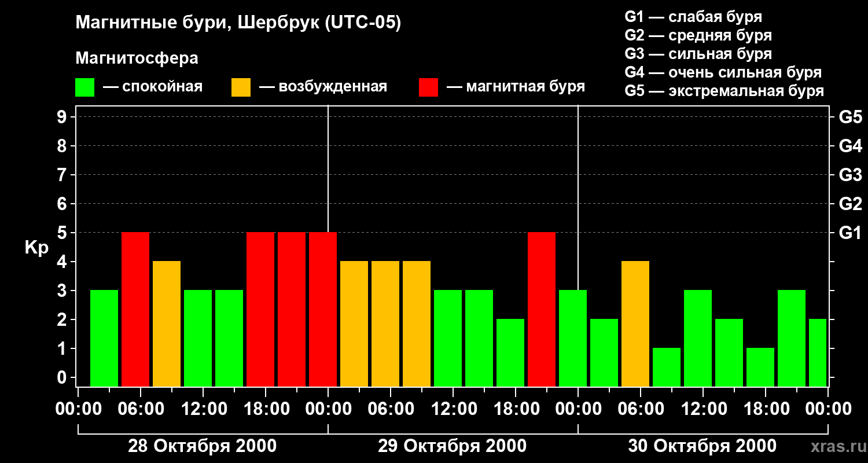Click the '29 Октября 2000' date label

coord(452,446)
